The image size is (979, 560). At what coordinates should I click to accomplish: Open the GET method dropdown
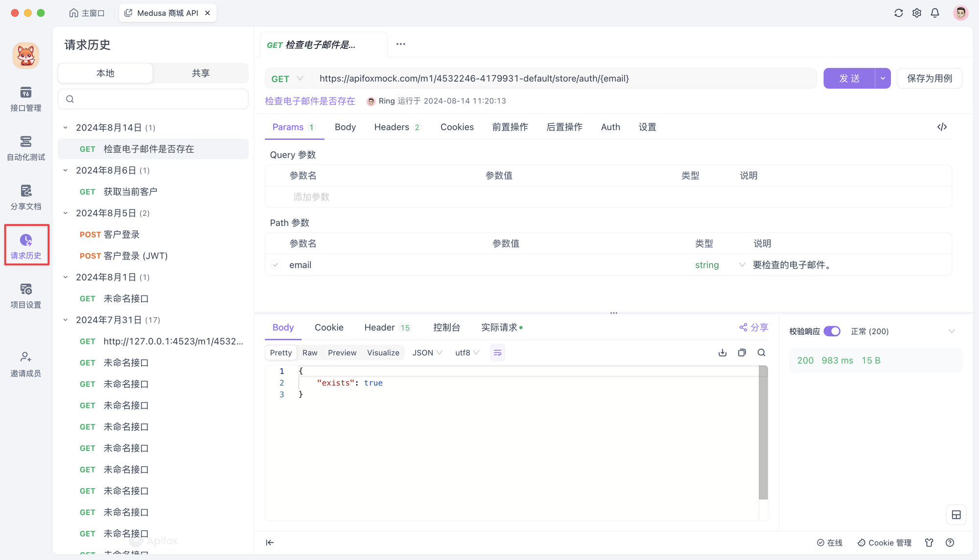(x=288, y=79)
